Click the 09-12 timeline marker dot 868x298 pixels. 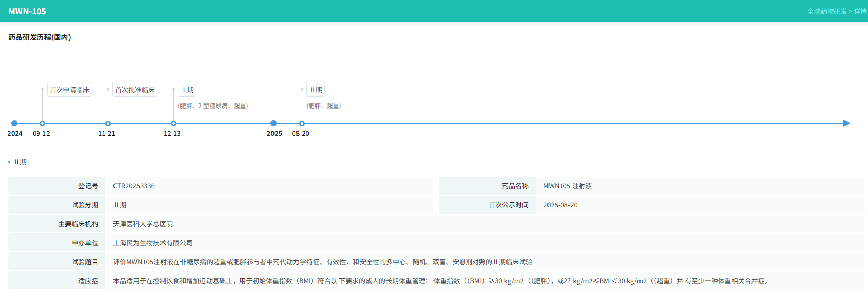(x=42, y=123)
